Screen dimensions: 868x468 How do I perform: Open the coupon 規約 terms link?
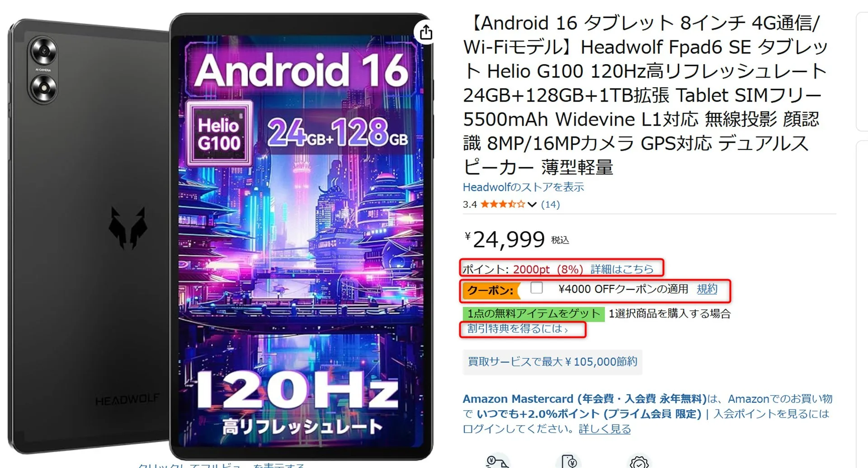point(707,289)
